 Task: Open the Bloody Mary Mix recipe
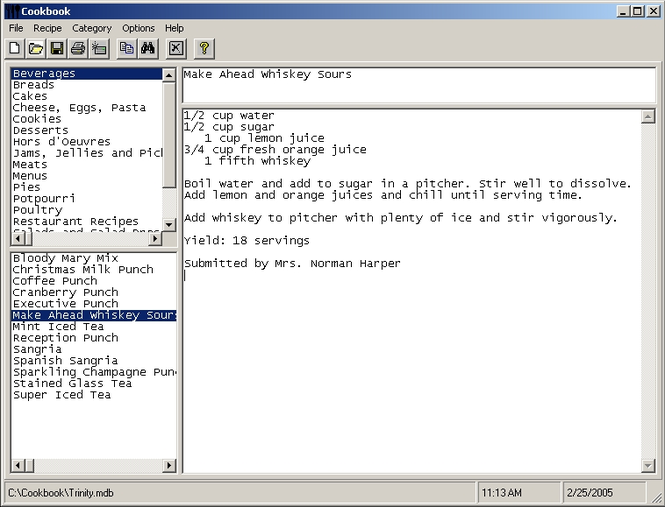(94, 258)
